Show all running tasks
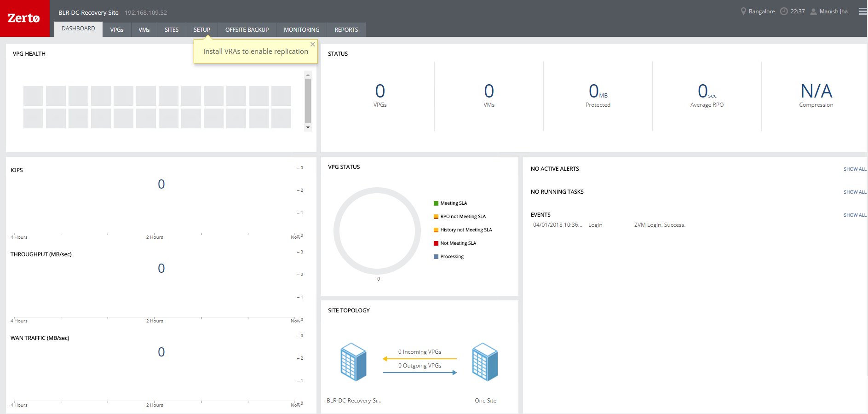This screenshot has width=868, height=414. (x=855, y=192)
